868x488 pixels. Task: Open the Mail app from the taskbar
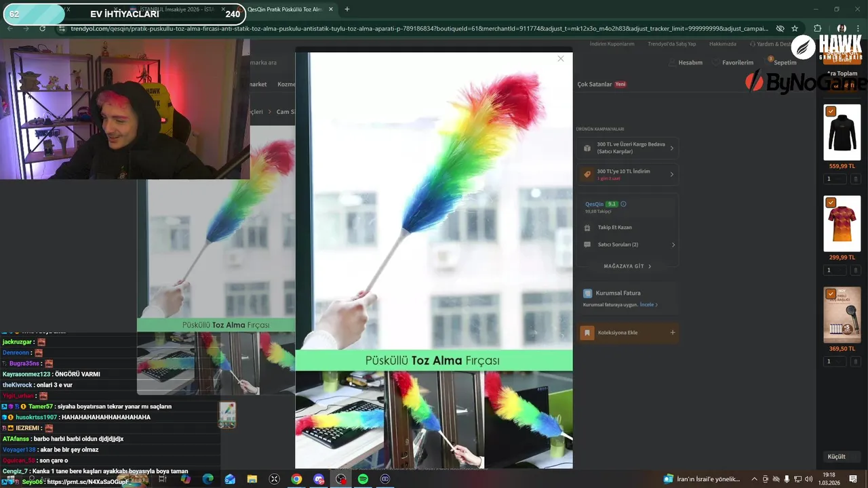[x=230, y=479]
